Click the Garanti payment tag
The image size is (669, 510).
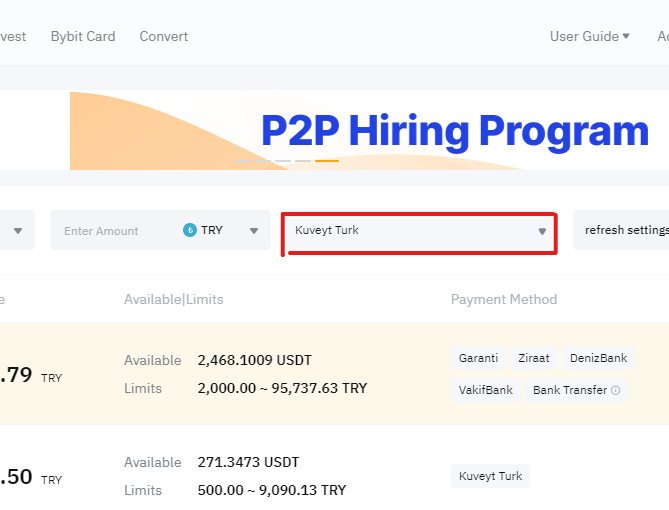(x=478, y=358)
